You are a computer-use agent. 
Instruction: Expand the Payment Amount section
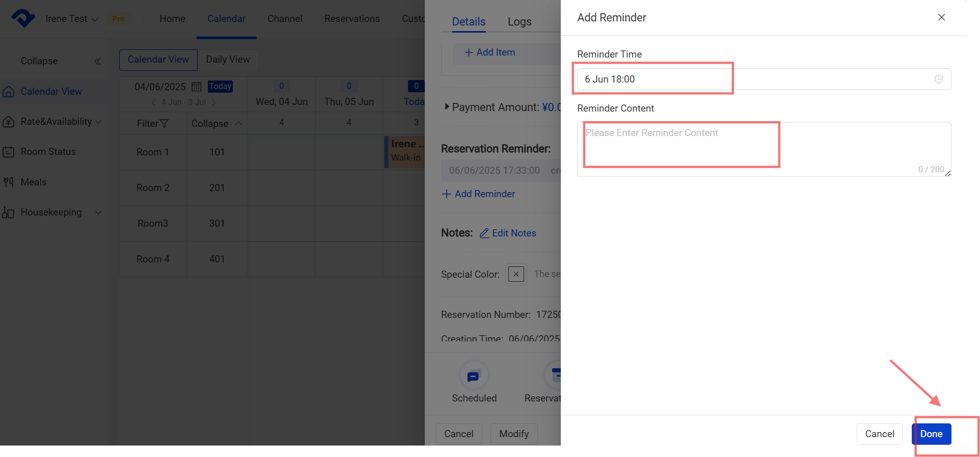click(447, 107)
